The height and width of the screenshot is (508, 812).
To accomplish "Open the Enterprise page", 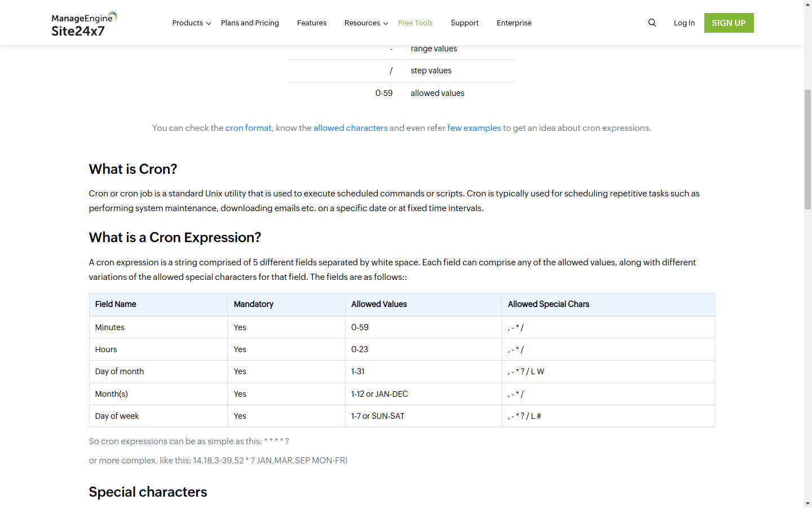I will (514, 23).
